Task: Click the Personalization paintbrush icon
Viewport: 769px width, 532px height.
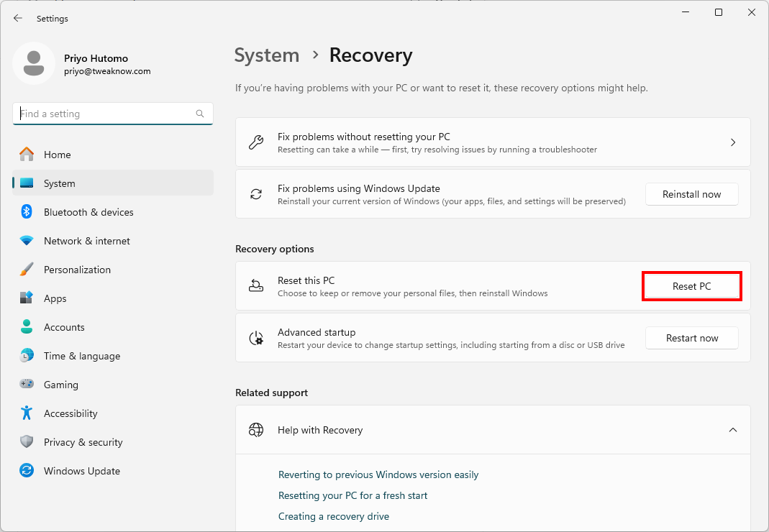Action: pyautogui.click(x=27, y=270)
